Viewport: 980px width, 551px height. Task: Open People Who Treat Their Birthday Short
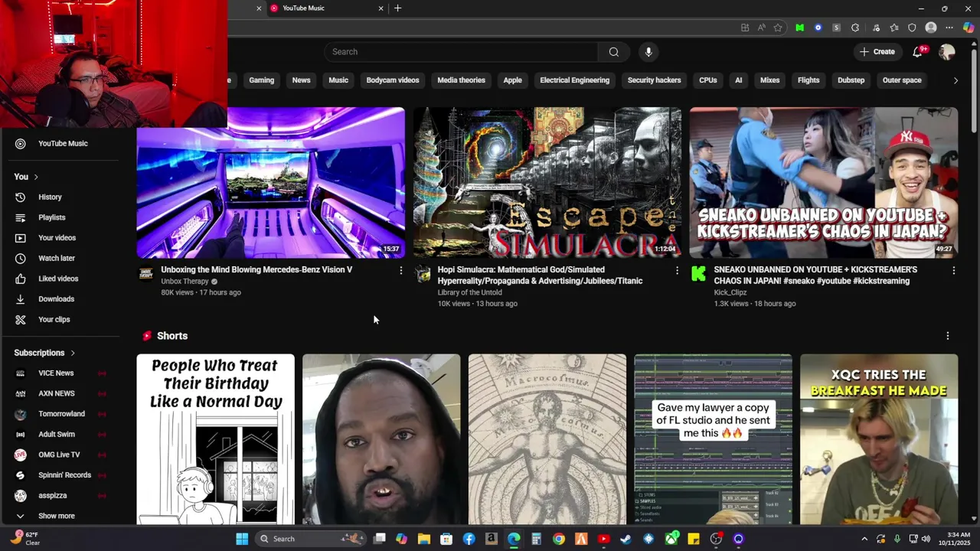pos(215,439)
